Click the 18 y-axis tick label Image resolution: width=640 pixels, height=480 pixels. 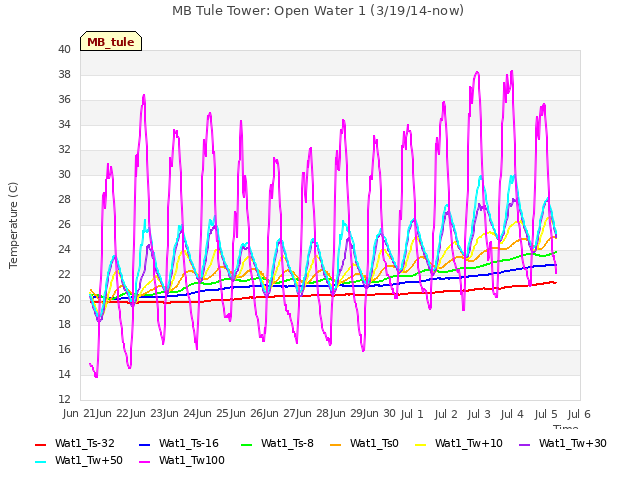point(64,324)
